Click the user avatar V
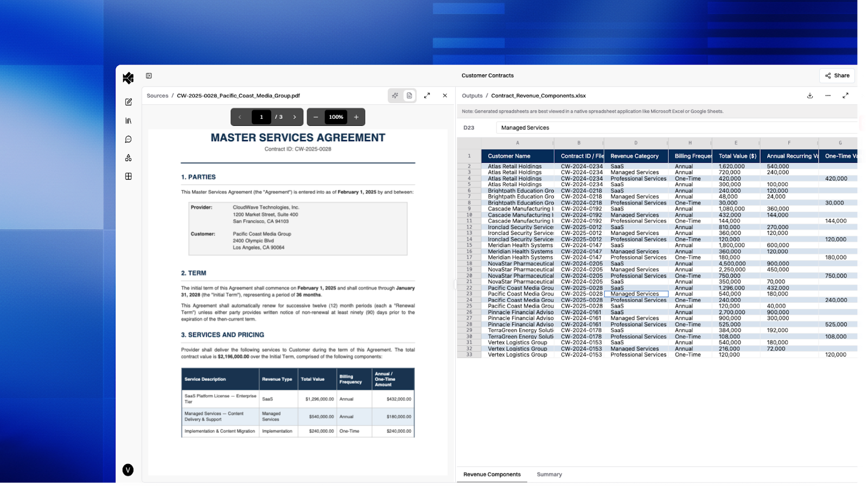Screen dimensions: 868x495 click(128, 470)
